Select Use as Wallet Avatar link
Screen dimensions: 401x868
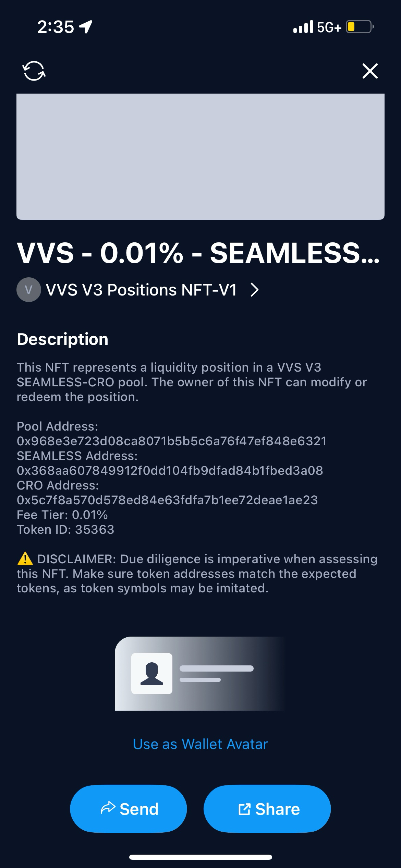pyautogui.click(x=200, y=744)
